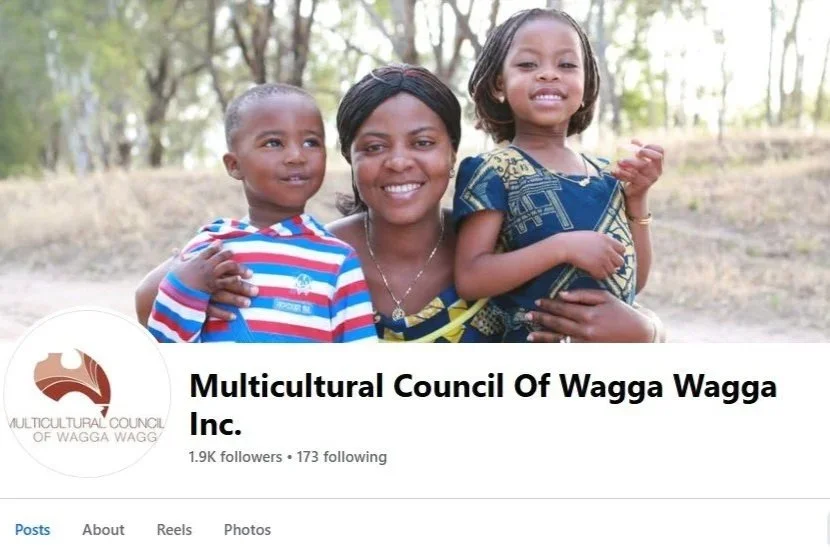Open the 173 following list

341,457
